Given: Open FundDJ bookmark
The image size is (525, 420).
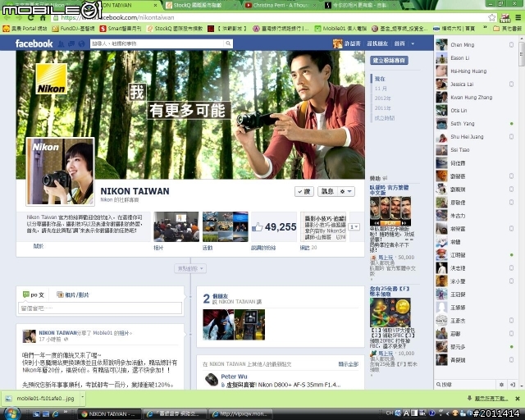Looking at the screenshot, I should 73,29.
